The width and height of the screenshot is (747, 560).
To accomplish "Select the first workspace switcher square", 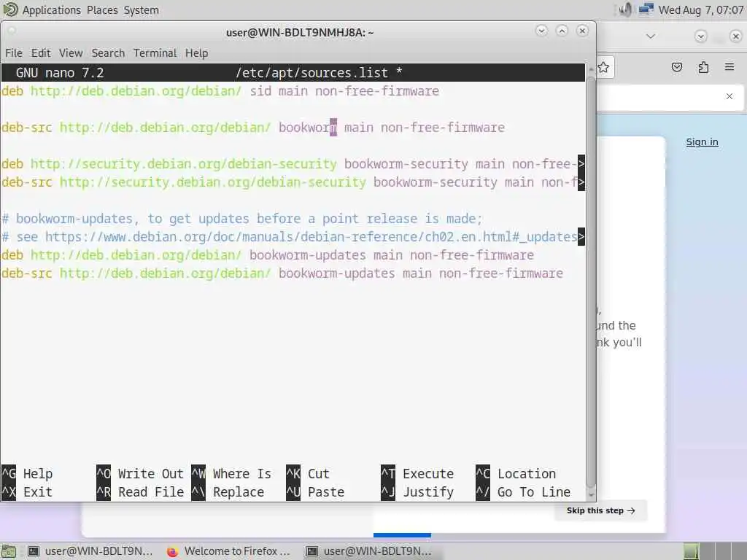I will pos(692,551).
